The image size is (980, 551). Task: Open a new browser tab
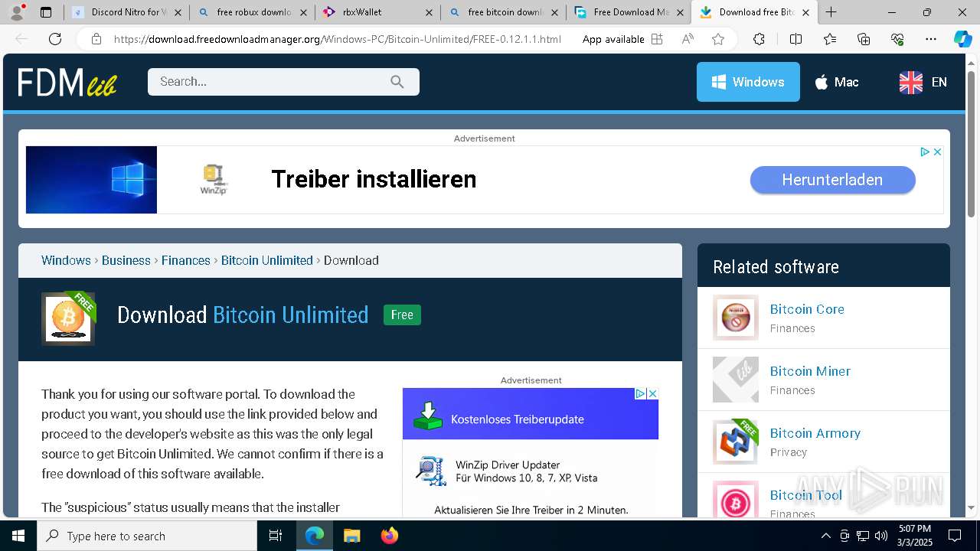point(831,12)
